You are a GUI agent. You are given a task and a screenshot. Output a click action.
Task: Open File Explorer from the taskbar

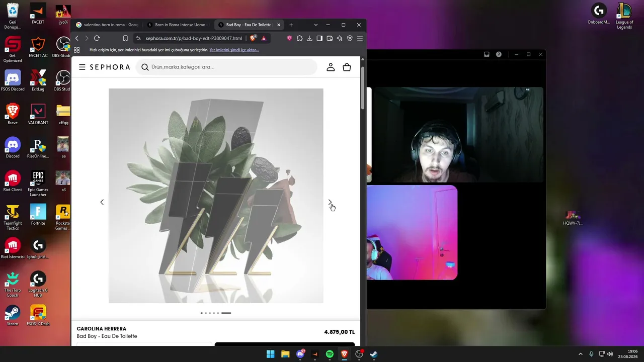(285, 354)
